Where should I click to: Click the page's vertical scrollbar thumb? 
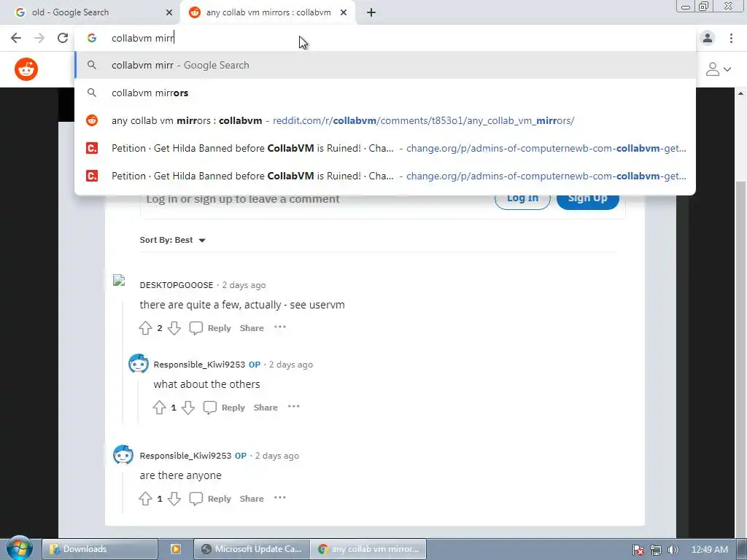740,359
